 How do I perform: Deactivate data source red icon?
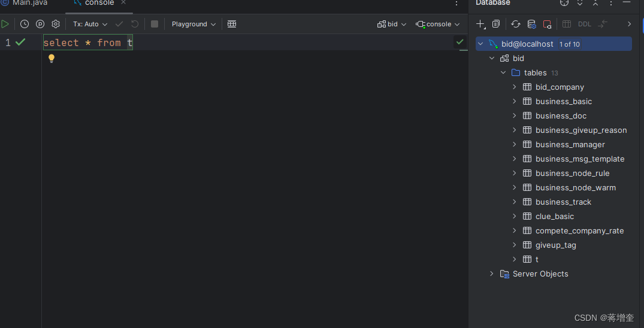coord(547,24)
